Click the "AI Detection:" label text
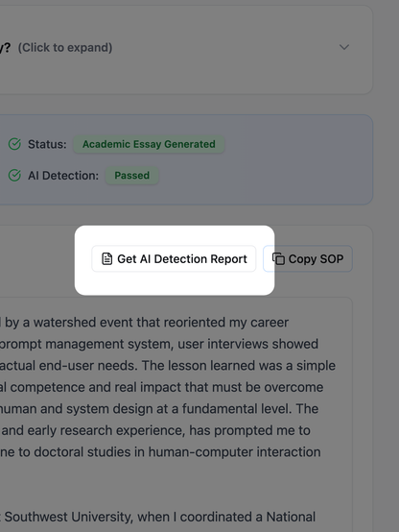Screen dimensions: 399x532 [63, 176]
